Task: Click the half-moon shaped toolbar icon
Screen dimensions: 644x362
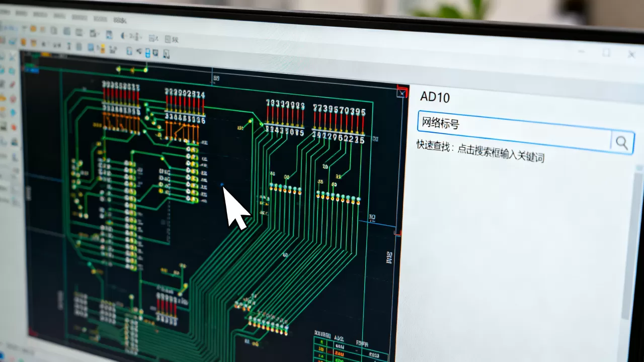Action: coord(123,36)
